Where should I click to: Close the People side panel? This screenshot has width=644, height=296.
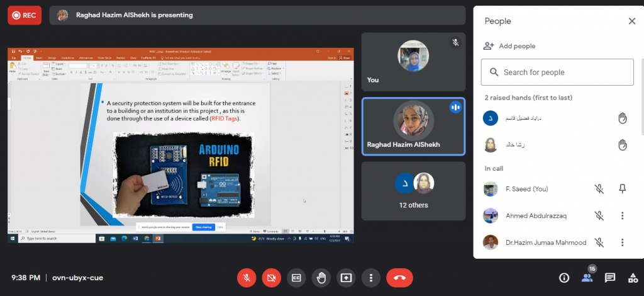point(631,21)
